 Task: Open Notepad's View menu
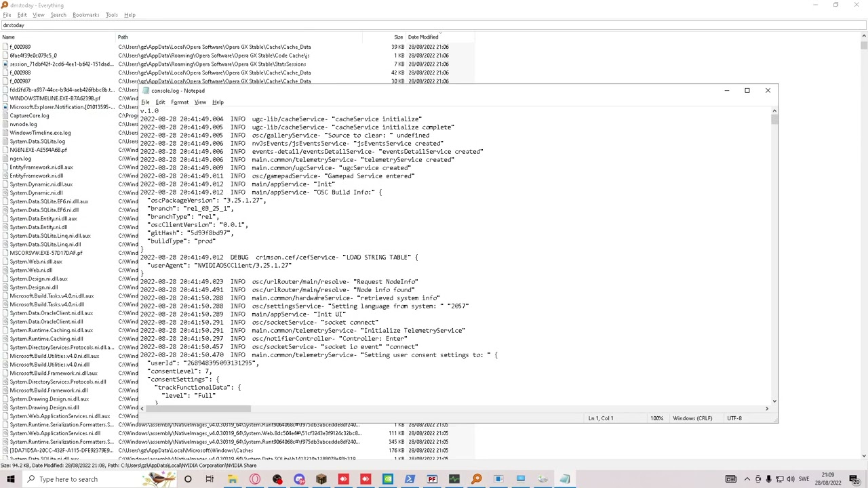[200, 102]
